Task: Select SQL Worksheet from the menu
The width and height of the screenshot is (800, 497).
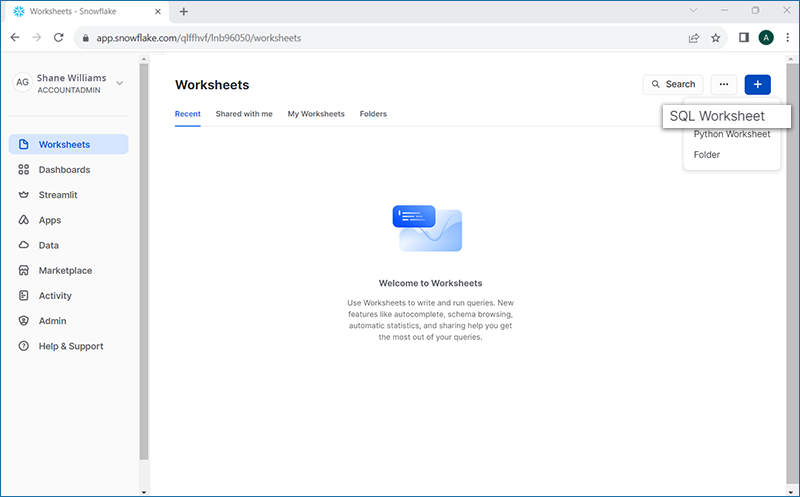Action: pos(727,116)
